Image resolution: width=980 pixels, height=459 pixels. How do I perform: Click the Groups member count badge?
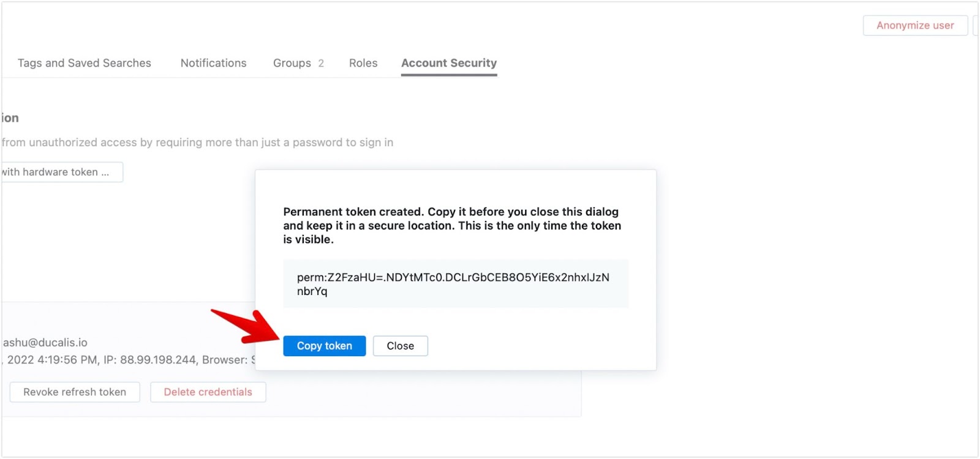click(320, 63)
